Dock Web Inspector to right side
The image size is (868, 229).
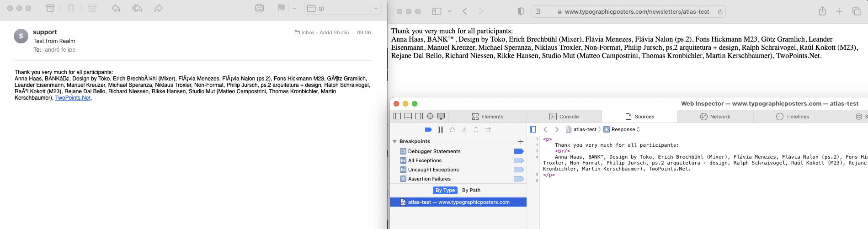coord(419,117)
